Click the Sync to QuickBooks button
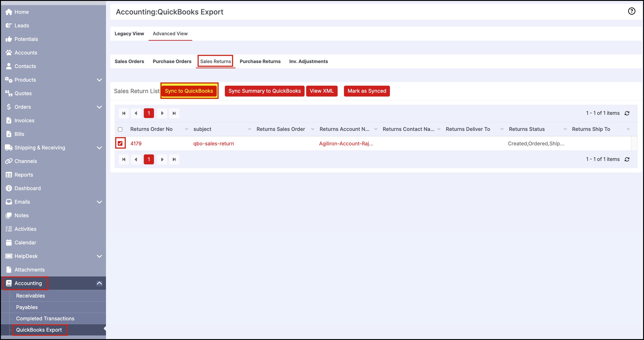 [189, 91]
